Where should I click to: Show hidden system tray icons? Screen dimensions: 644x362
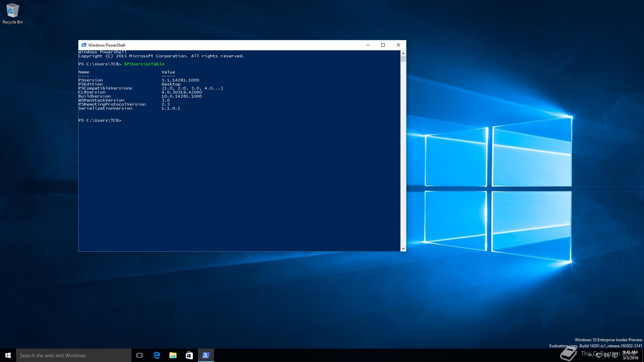(x=590, y=355)
